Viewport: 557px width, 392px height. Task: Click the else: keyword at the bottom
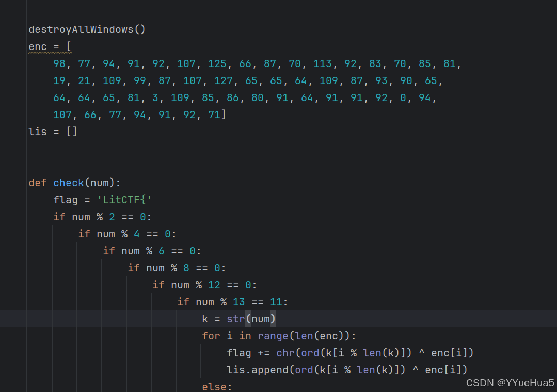click(x=216, y=386)
